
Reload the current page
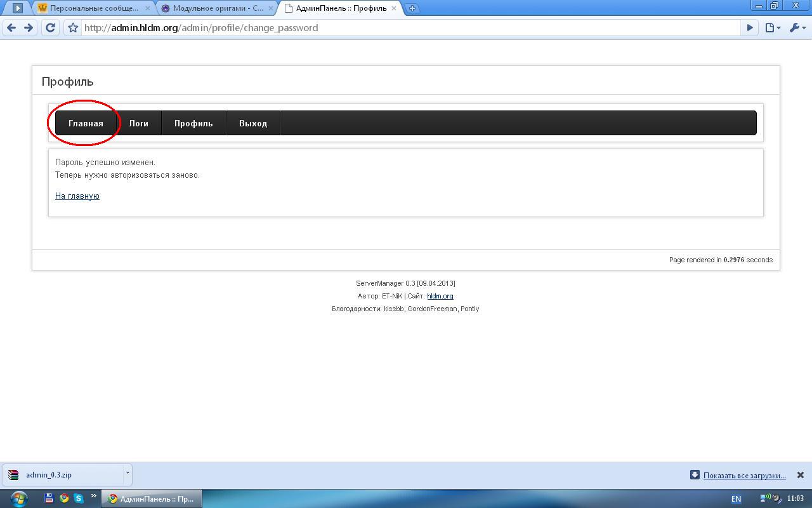pyautogui.click(x=51, y=28)
